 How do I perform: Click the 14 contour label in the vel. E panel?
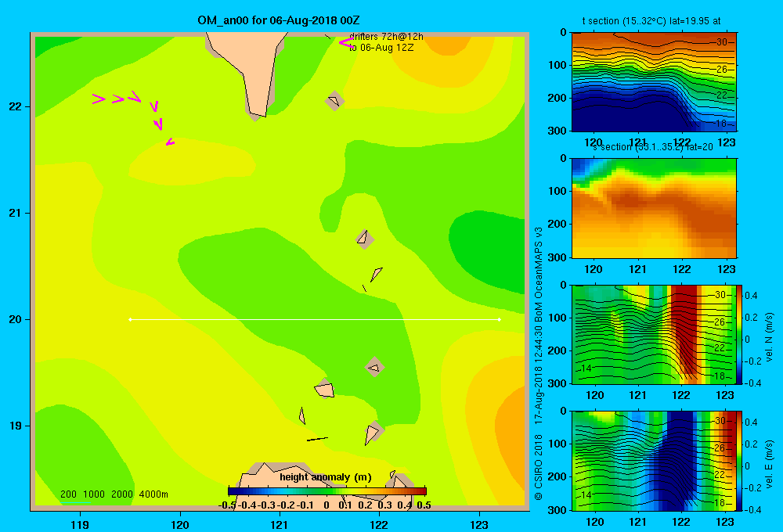click(x=586, y=495)
